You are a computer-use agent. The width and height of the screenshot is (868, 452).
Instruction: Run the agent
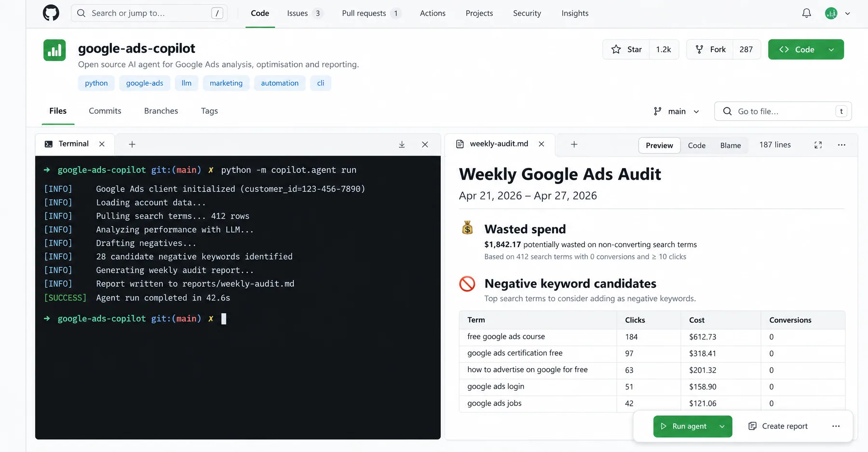(x=684, y=426)
